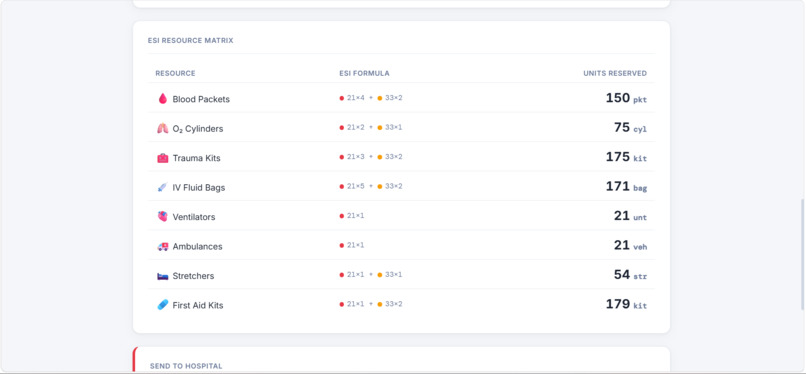The width and height of the screenshot is (806, 374).
Task: Select the Ambulances resource name
Action: (197, 247)
